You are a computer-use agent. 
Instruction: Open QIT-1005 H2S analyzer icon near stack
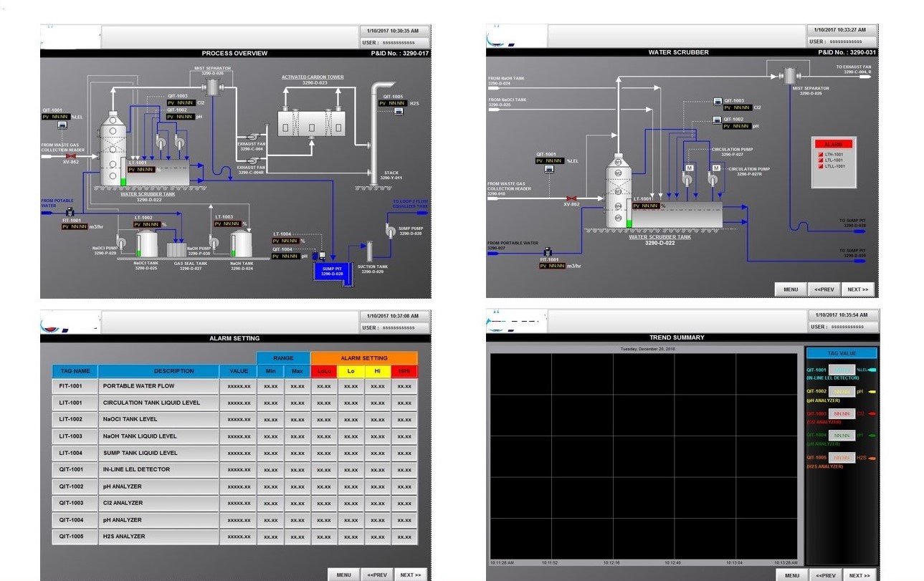point(399,112)
